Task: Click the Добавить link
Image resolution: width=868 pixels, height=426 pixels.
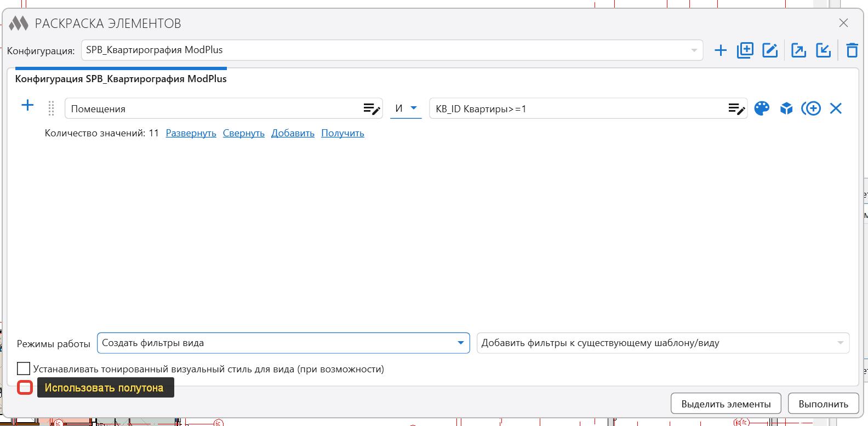Action: point(293,133)
